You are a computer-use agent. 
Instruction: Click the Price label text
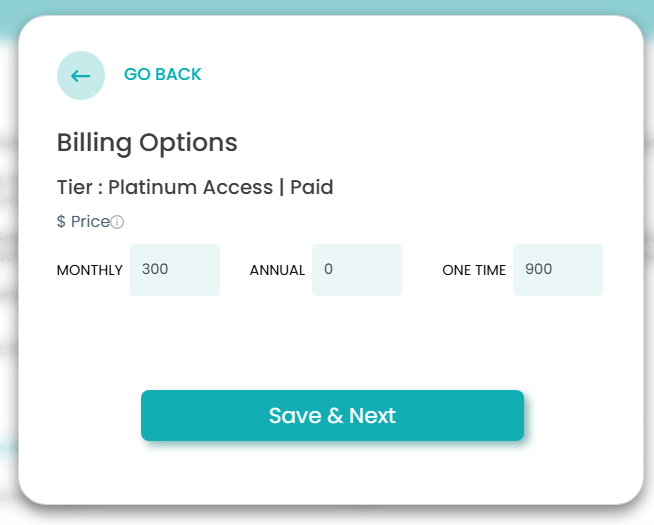[x=90, y=222]
